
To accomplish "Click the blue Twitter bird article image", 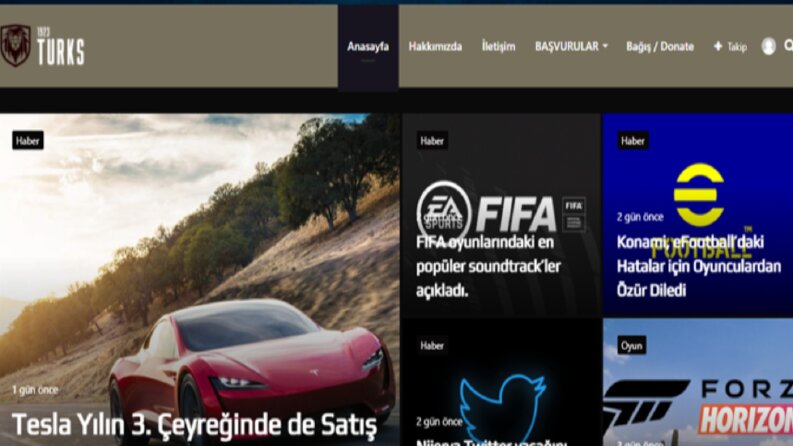I will point(503,405).
